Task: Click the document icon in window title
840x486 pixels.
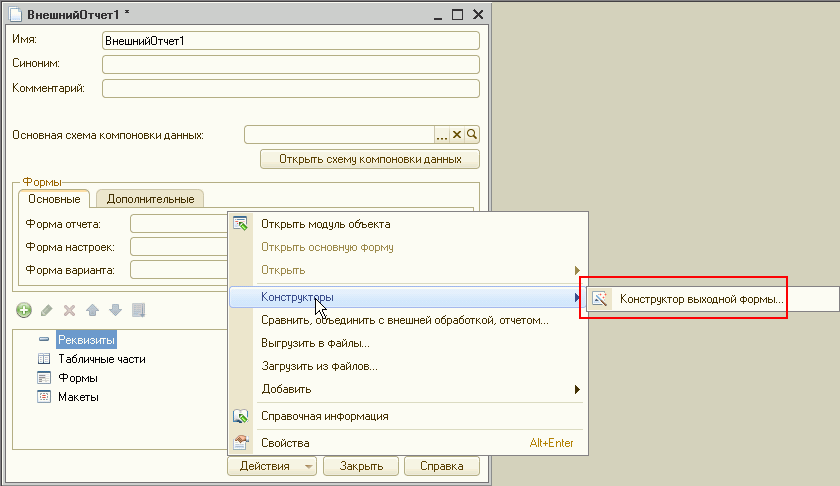Action: (16, 14)
